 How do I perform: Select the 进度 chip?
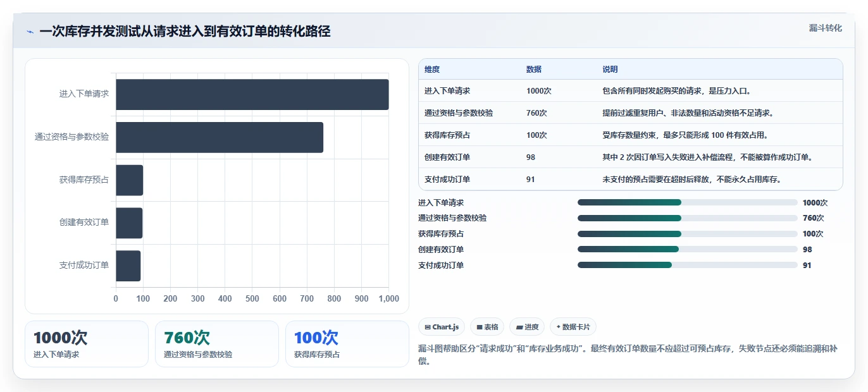pos(527,327)
